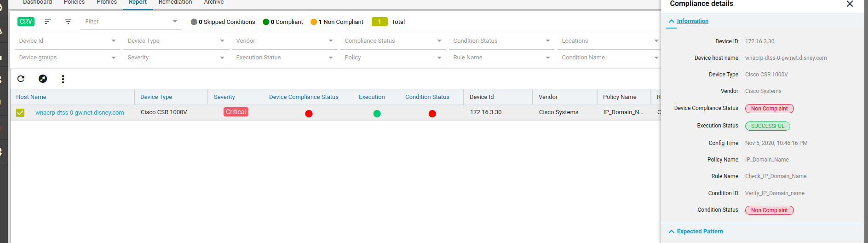
Task: Click the sort lines icon next to CRV
Action: (48, 22)
